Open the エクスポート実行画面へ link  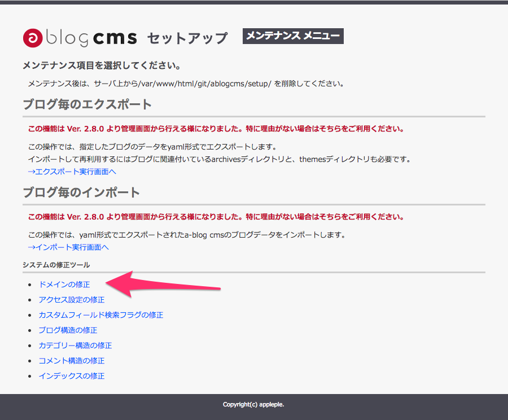[72, 171]
